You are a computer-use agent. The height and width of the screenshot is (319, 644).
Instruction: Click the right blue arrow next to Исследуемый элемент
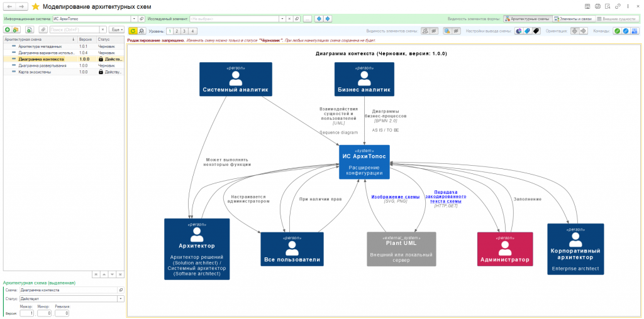click(327, 19)
